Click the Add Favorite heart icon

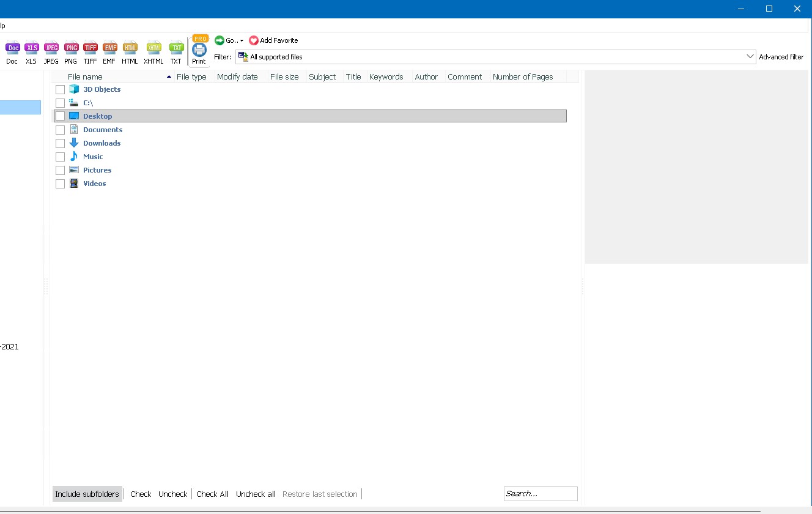point(254,40)
